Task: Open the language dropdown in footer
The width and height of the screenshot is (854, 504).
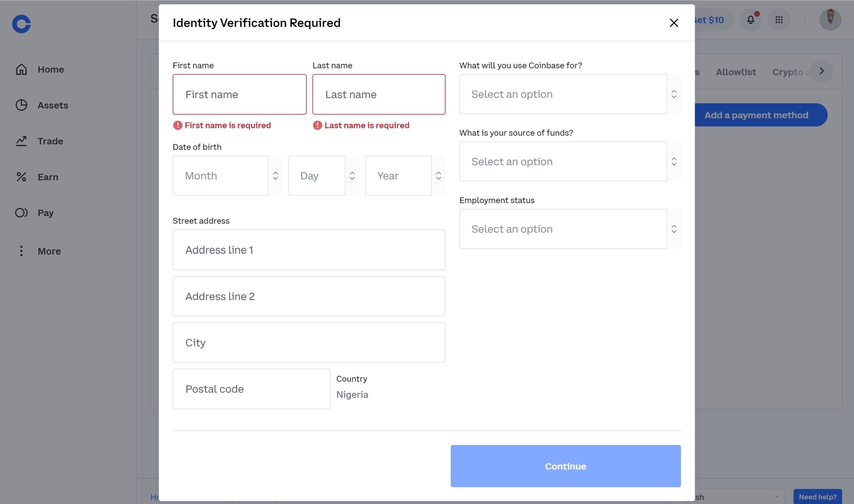Action: [739, 497]
